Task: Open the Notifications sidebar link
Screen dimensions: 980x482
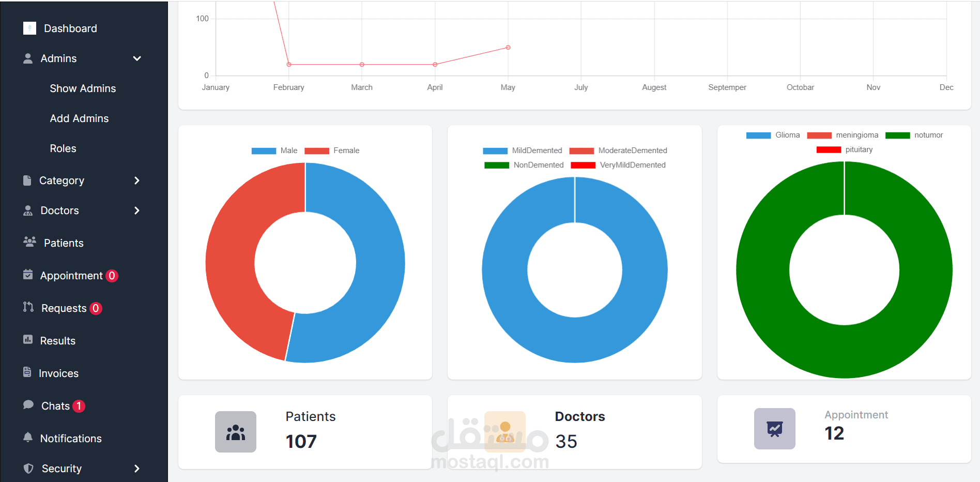Action: point(71,439)
